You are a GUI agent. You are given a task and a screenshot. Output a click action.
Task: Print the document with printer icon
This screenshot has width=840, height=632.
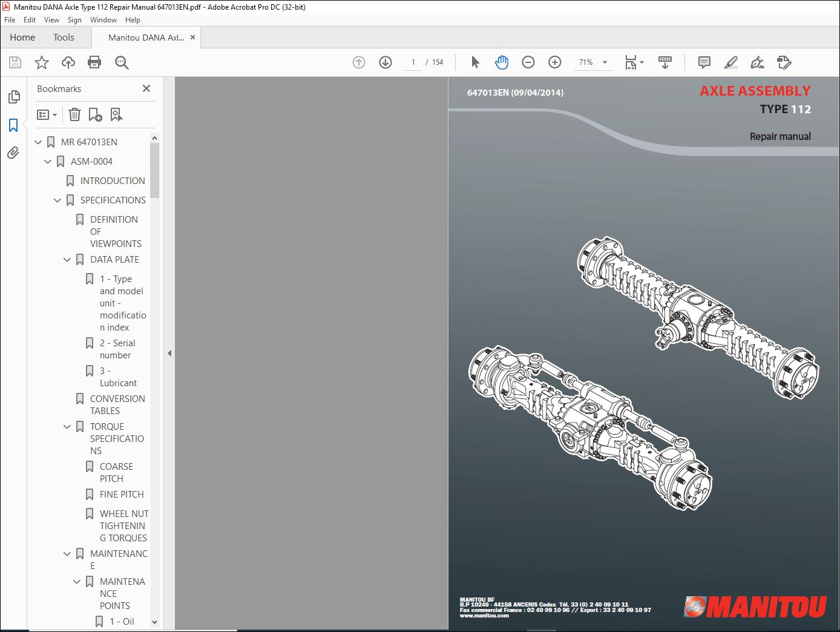(94, 62)
